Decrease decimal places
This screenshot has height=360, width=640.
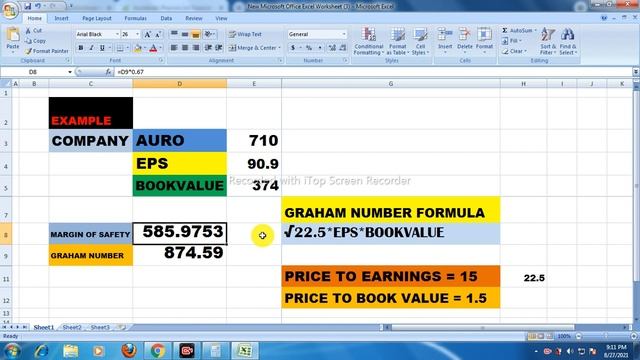coord(343,48)
